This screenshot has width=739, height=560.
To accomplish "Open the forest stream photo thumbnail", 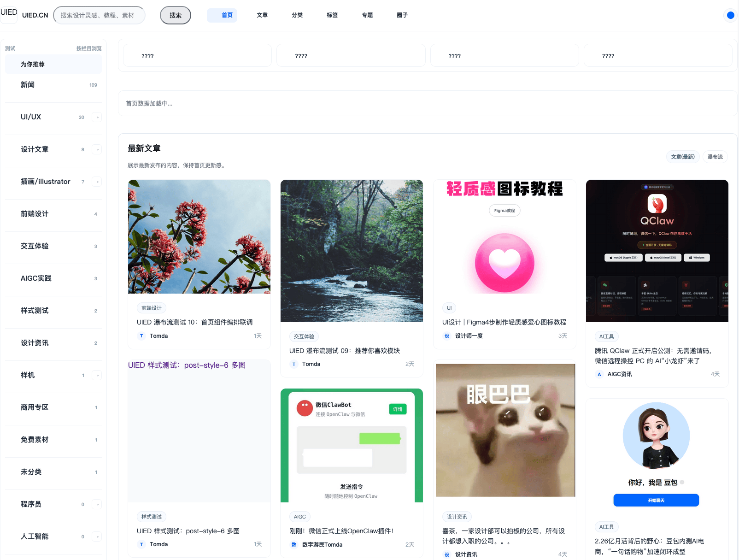I will [x=352, y=251].
